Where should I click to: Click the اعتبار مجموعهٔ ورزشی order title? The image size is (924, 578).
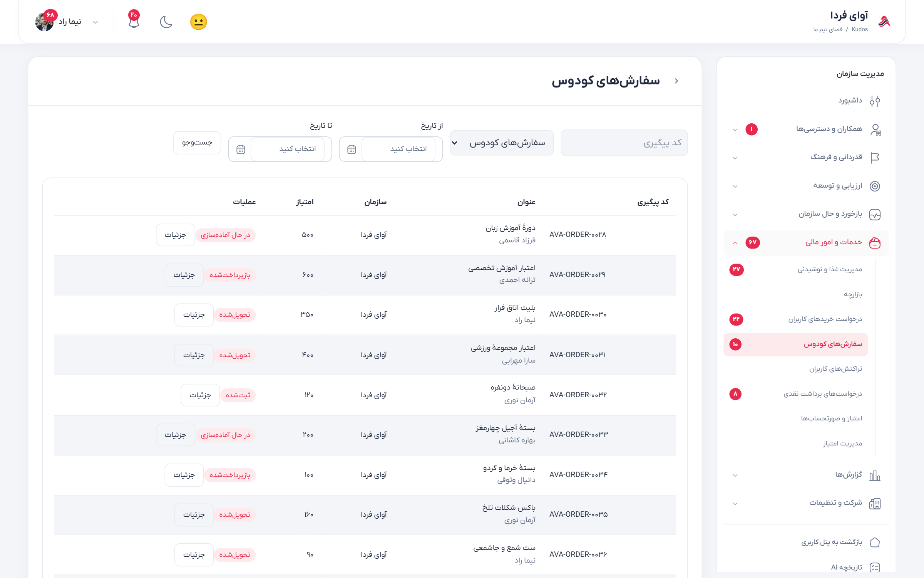(503, 348)
